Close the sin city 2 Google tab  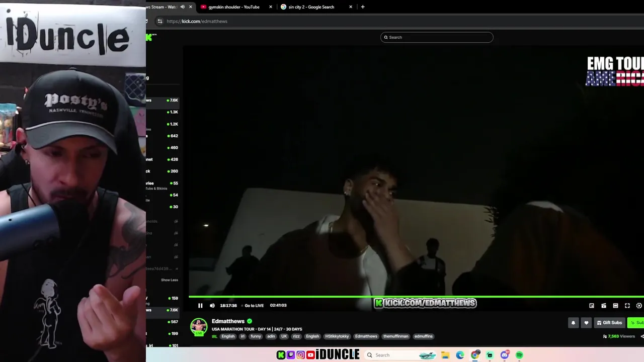tap(351, 7)
